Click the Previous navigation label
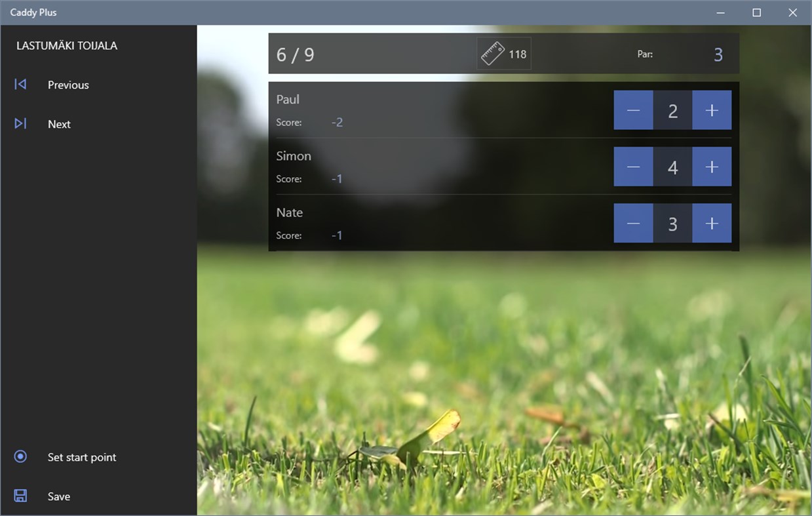Screen dimensions: 812x516 point(68,84)
